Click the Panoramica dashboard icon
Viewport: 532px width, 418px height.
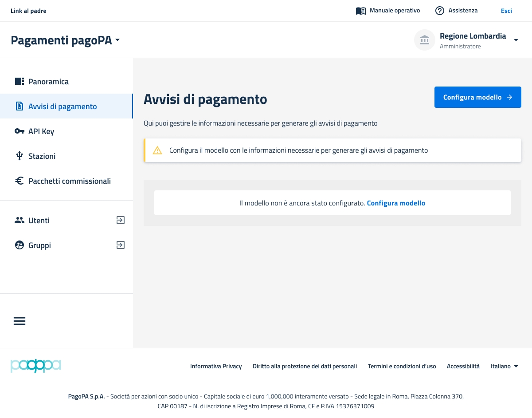(x=20, y=82)
